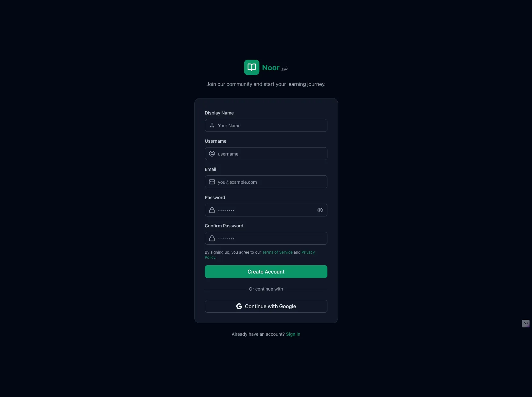Click the Google G logo icon
Viewport: 532px width, 397px height.
click(239, 306)
